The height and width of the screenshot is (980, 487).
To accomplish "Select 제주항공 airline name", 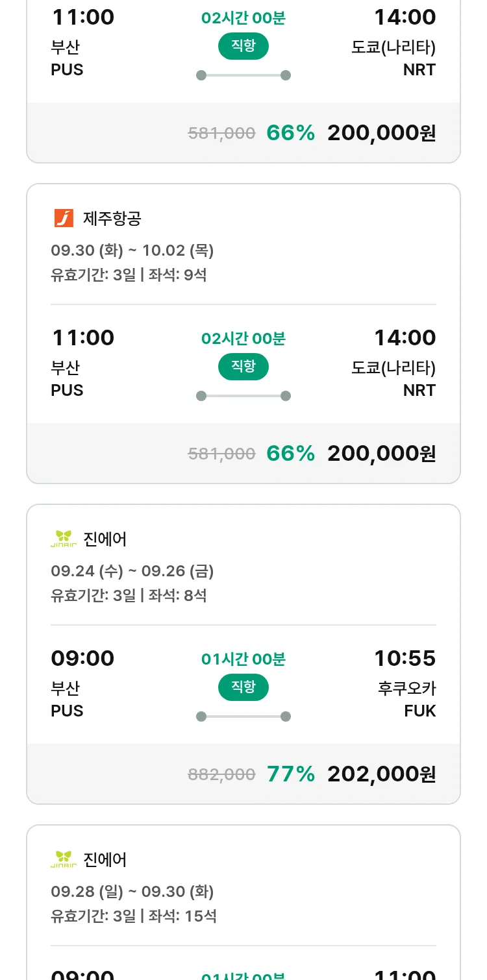I will [x=112, y=219].
